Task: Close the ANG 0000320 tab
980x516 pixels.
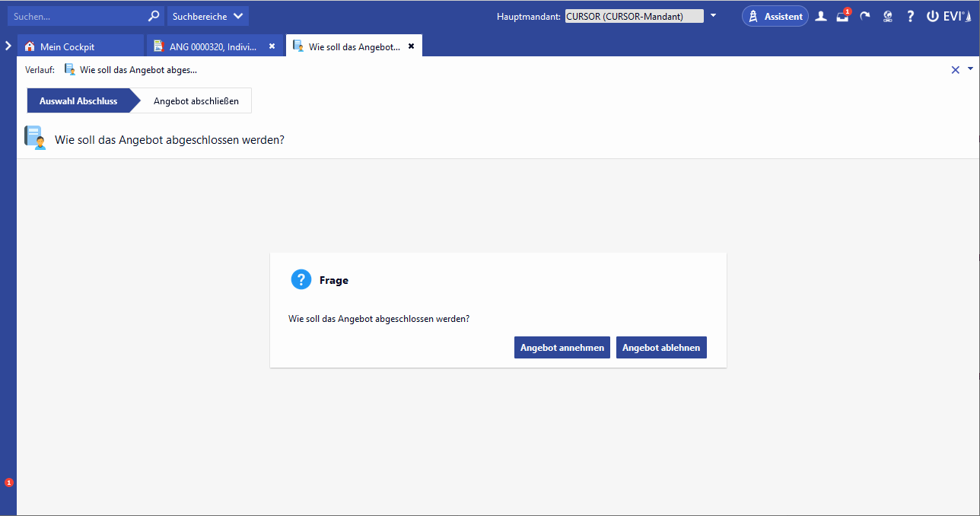Action: pyautogui.click(x=272, y=46)
